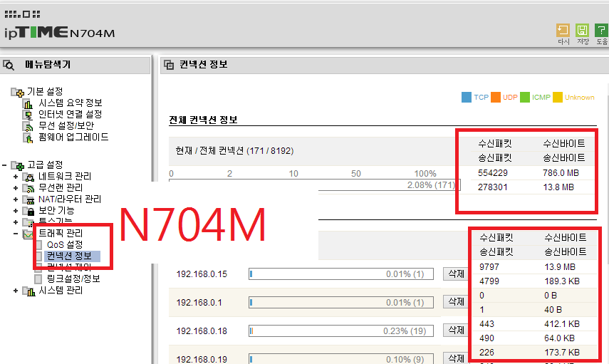Click the Unknown yellow legend swatch
This screenshot has width=609, height=364.
pyautogui.click(x=558, y=98)
